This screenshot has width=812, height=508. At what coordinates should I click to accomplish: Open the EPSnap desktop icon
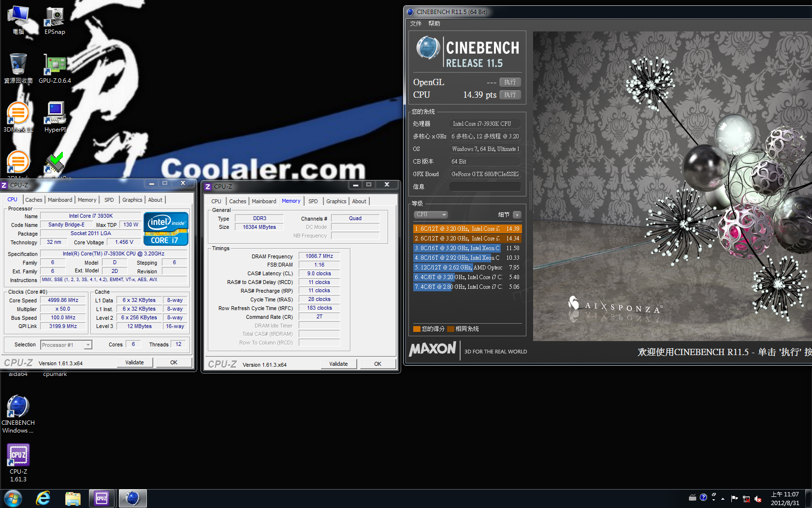coord(55,20)
